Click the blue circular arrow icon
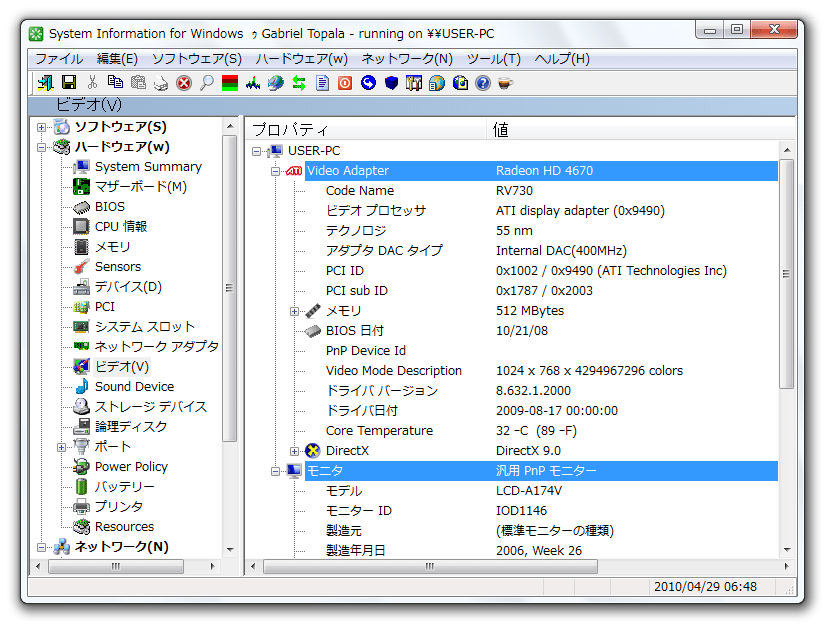The width and height of the screenshot is (828, 628). [368, 83]
